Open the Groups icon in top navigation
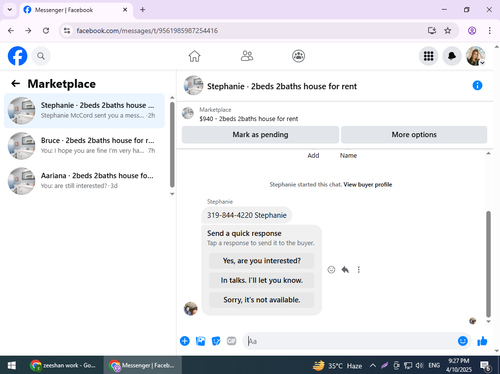This screenshot has width=500, height=374. point(298,56)
